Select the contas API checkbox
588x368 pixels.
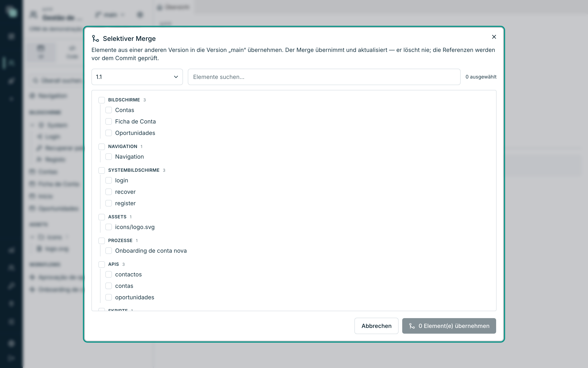click(109, 286)
